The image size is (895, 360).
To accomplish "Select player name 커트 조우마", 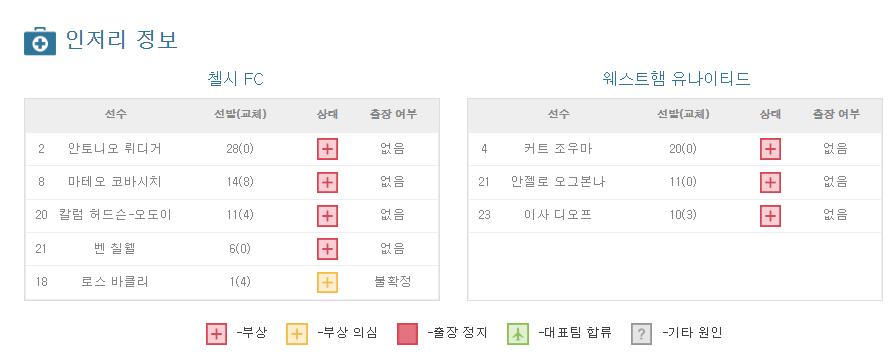I will click(x=558, y=149).
